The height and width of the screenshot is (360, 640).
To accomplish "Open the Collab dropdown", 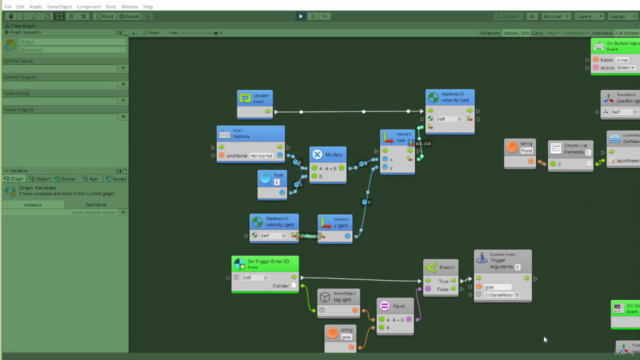I will pyautogui.click(x=508, y=16).
